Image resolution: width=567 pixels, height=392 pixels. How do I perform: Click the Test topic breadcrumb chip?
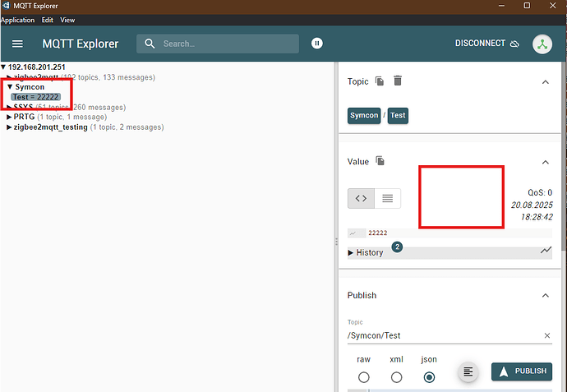[398, 115]
